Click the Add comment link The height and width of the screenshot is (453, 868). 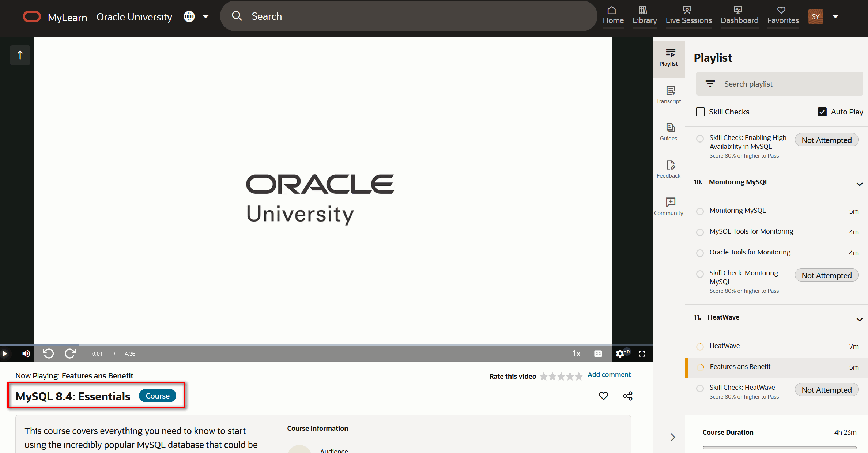point(609,375)
